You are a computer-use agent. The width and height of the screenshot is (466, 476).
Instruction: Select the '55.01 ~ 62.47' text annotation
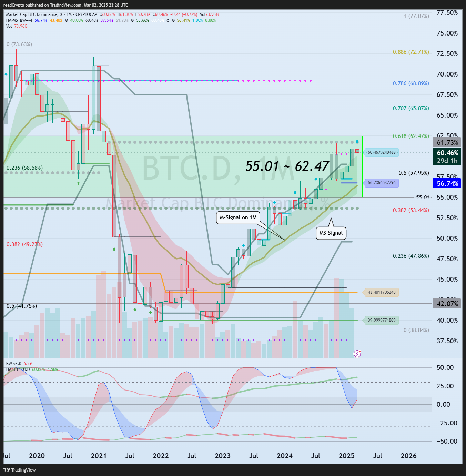(287, 166)
